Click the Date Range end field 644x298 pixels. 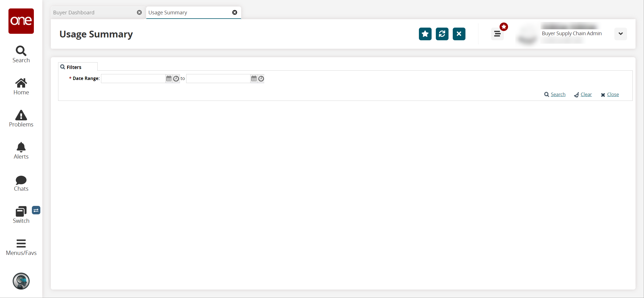pos(218,79)
